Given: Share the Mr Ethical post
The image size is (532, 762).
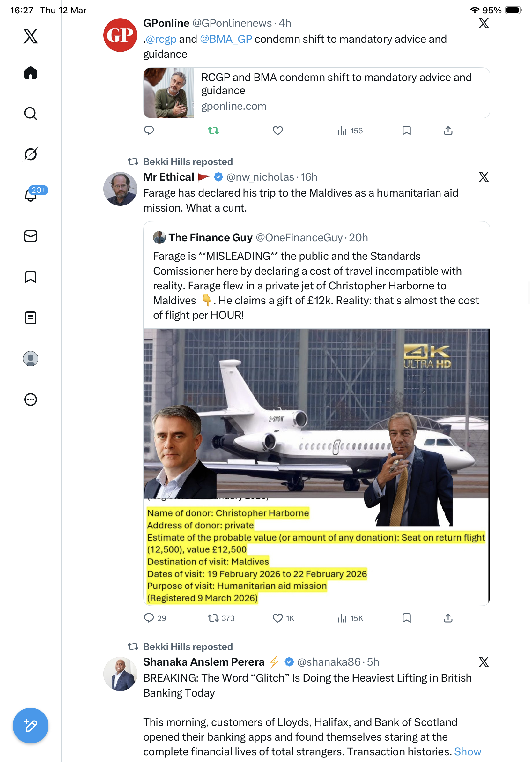Looking at the screenshot, I should click(448, 618).
